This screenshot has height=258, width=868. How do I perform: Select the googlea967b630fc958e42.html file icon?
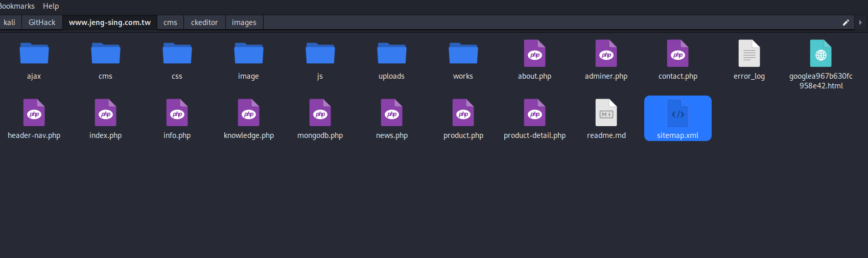point(821,53)
